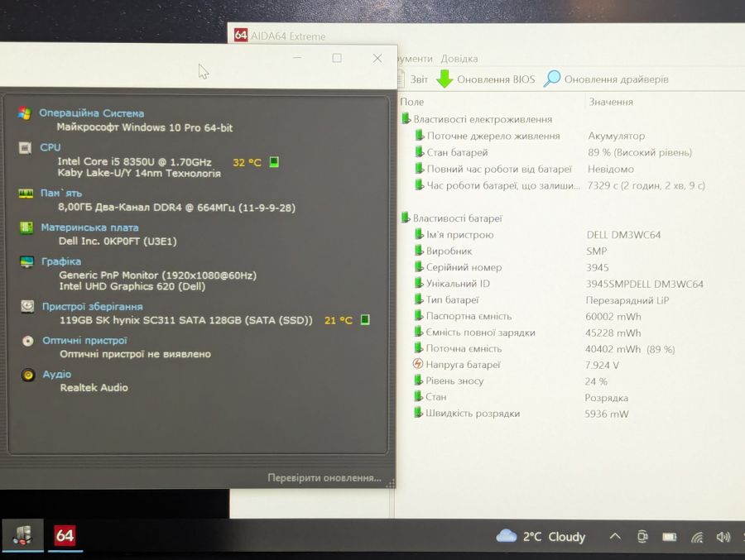The image size is (745, 560).
Task: Click the hard drive icon beside Пристрої зберігання
Action: (x=27, y=306)
